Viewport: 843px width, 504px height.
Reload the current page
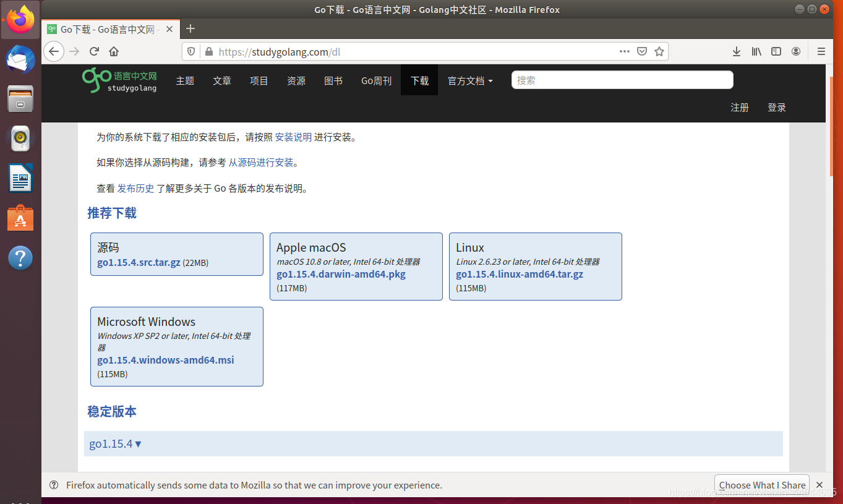click(94, 51)
